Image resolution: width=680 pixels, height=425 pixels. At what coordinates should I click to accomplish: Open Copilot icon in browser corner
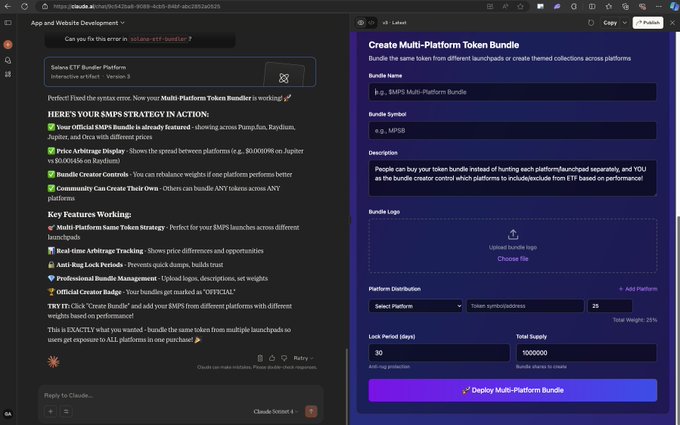coord(673,7)
